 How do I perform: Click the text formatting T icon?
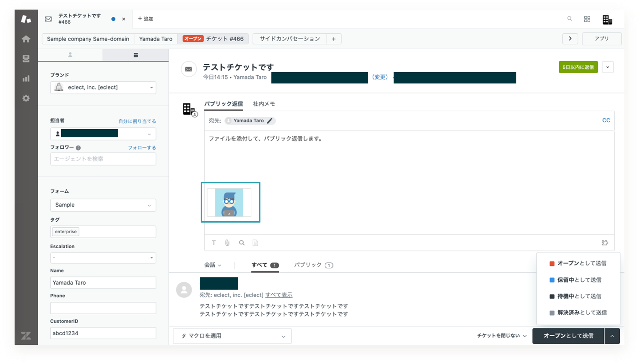coord(214,243)
